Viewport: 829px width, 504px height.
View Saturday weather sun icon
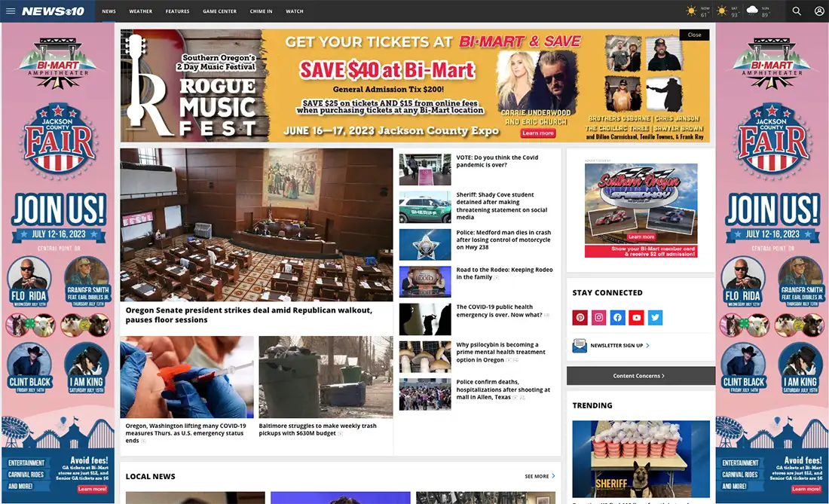click(722, 11)
